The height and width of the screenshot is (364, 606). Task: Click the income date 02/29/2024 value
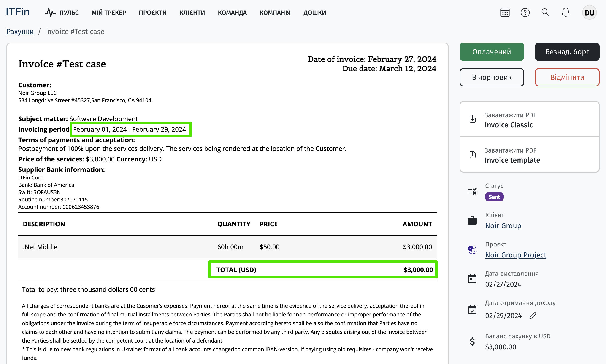click(503, 316)
